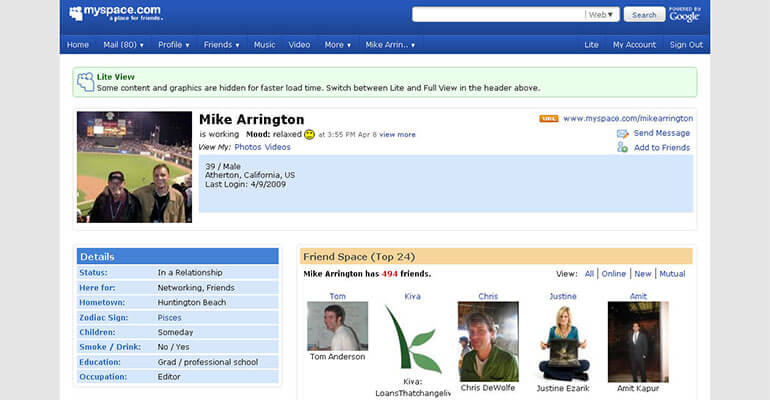Click the Google logo beside Search
770x400 pixels.
click(x=684, y=15)
